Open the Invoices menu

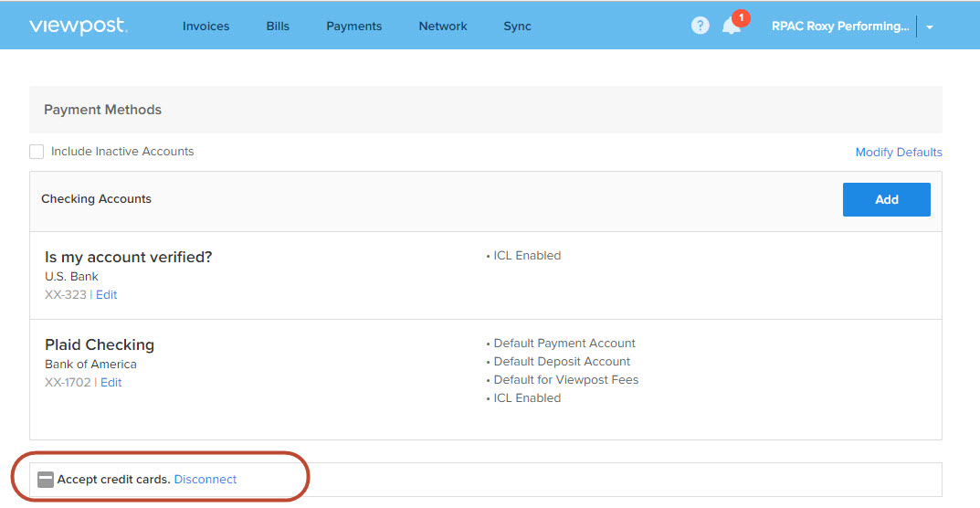click(205, 26)
